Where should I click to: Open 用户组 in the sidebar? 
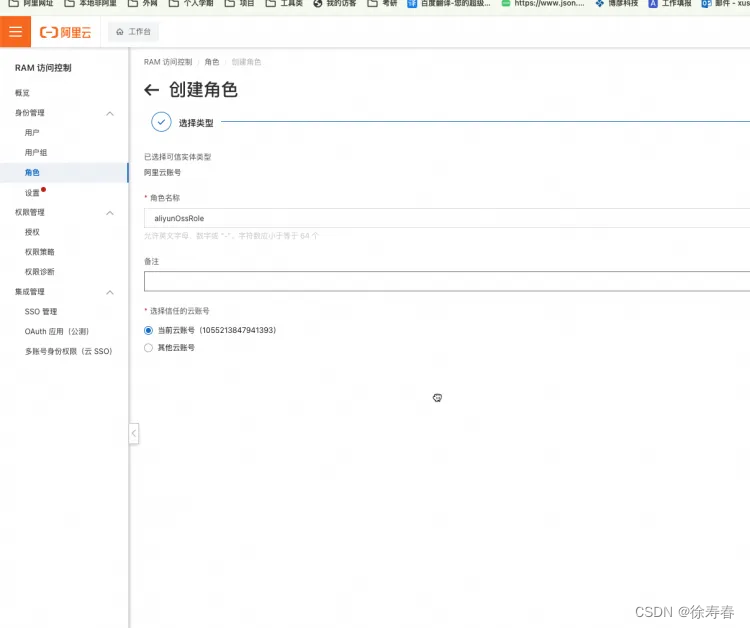click(36, 153)
